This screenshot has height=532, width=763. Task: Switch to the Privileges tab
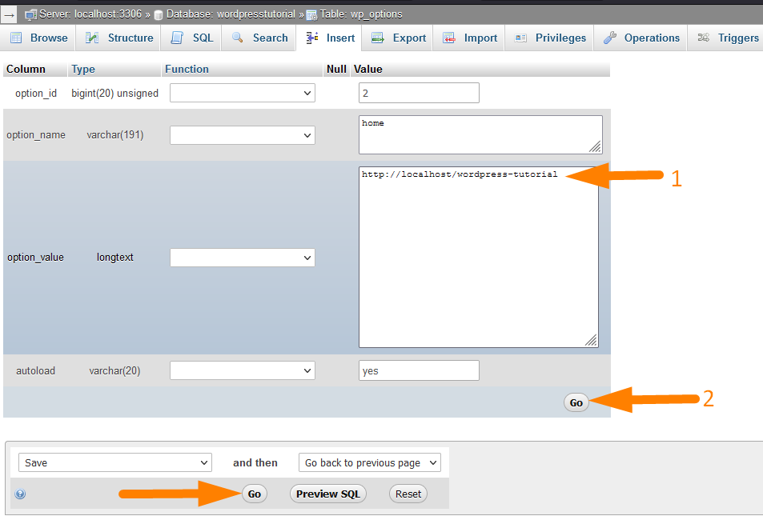click(x=549, y=38)
